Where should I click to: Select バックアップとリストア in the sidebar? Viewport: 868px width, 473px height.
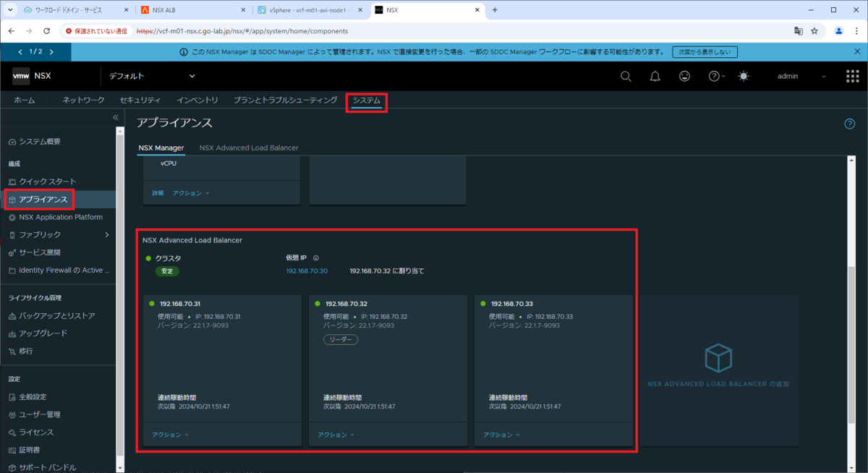click(x=50, y=315)
